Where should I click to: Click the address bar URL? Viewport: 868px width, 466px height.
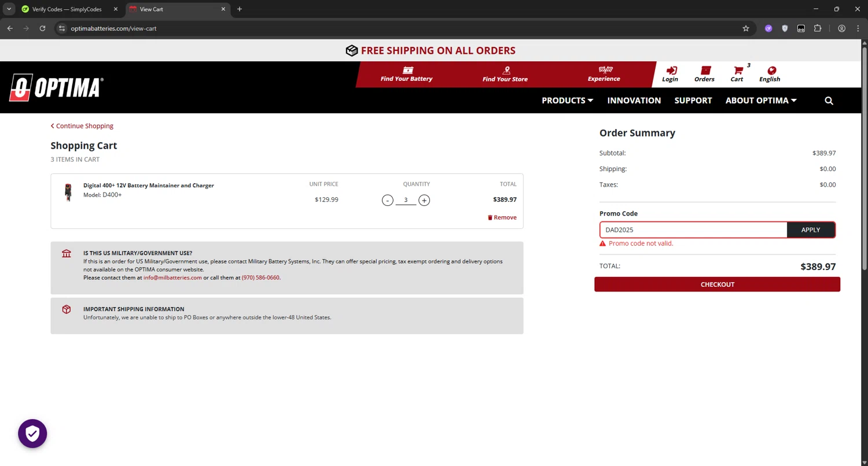pos(113,28)
